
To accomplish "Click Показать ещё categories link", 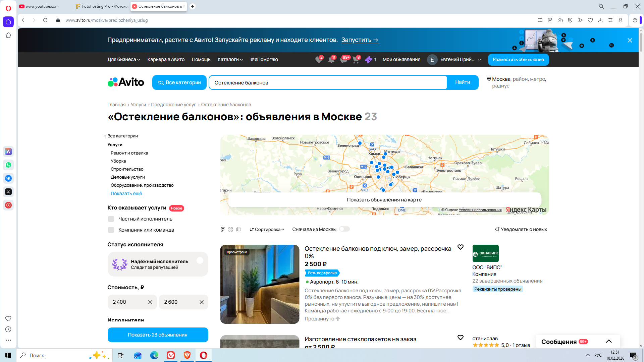I will (x=126, y=193).
